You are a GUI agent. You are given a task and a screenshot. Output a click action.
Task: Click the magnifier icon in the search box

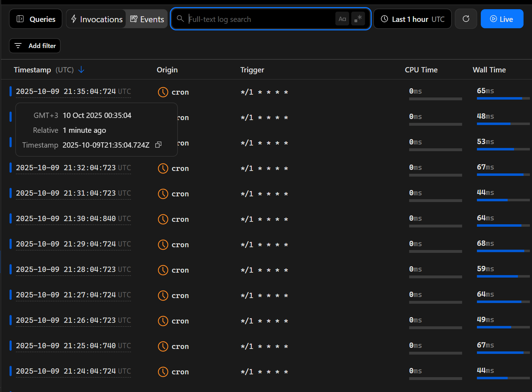pyautogui.click(x=180, y=19)
